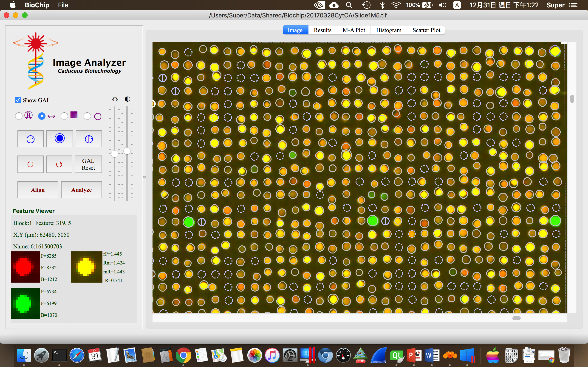Click the rotate counterclockwise red arrow button
The width and height of the screenshot is (588, 367).
[59, 164]
